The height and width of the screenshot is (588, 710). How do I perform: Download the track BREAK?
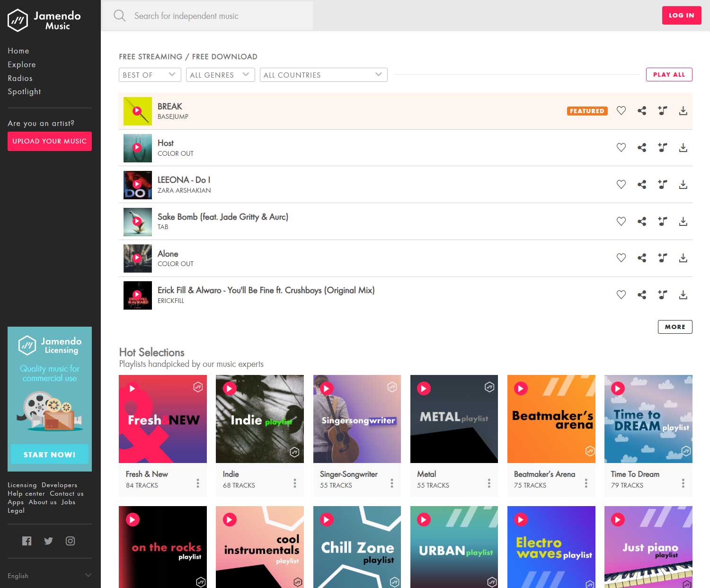coord(683,111)
